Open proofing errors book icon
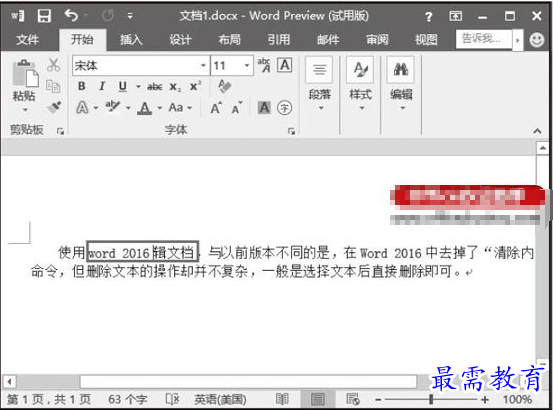The width and height of the screenshot is (553, 410). 172,399
